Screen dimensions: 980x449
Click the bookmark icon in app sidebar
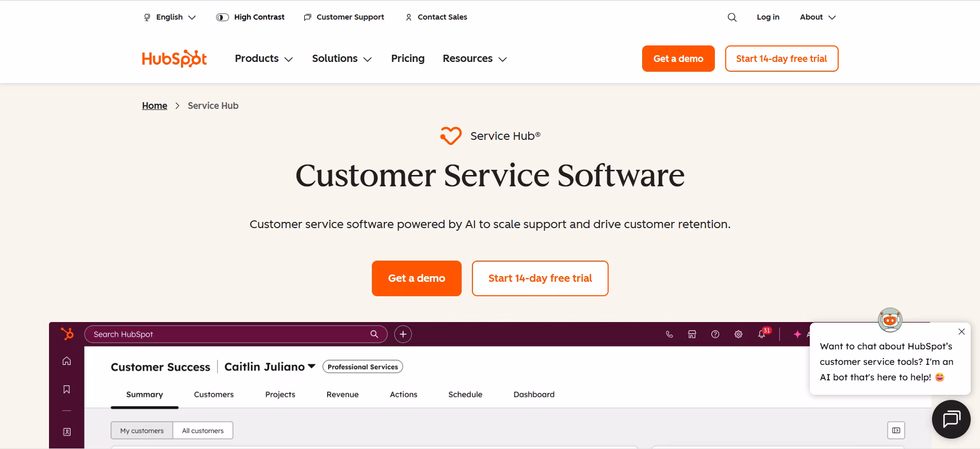click(67, 389)
